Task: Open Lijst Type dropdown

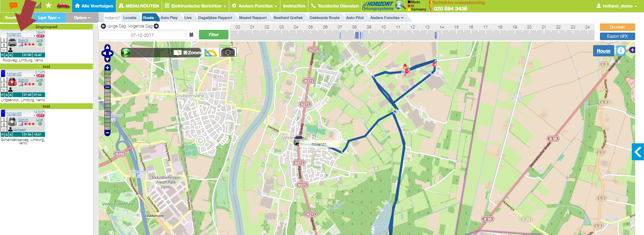Action: pyautogui.click(x=49, y=18)
